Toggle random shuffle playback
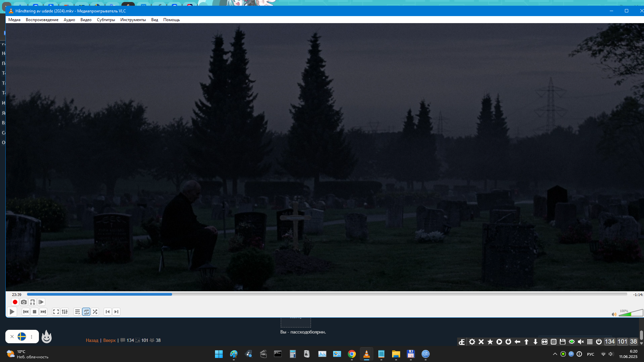Viewport: 644px width, 362px height. point(95,312)
